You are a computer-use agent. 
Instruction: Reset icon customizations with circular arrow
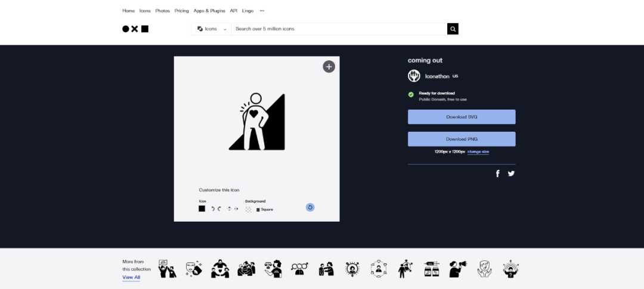[x=310, y=207]
